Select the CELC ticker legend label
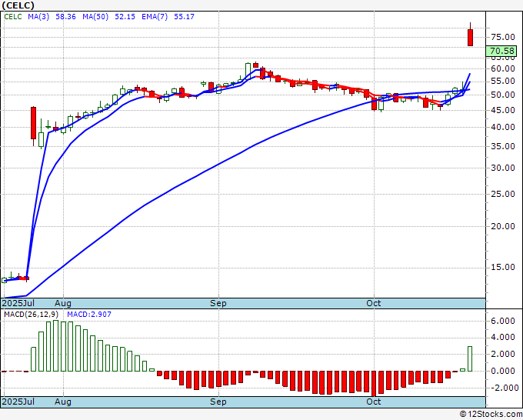Image resolution: width=523 pixels, height=420 pixels. [13, 17]
